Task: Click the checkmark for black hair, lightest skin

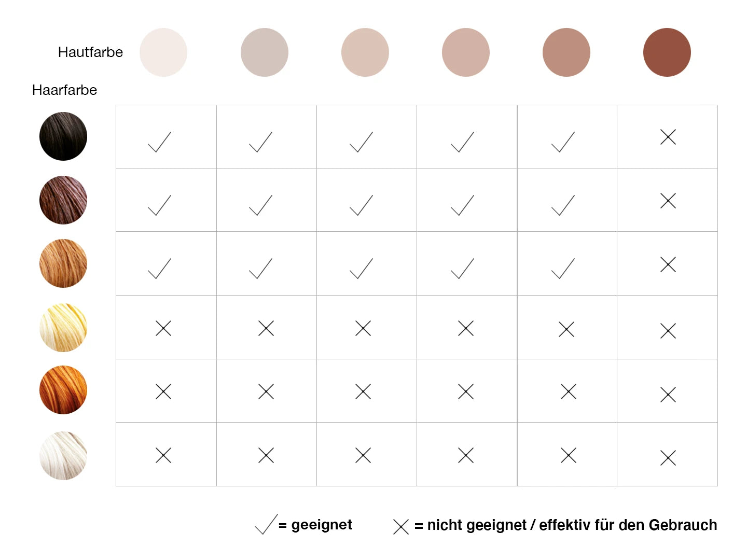Action: coord(159,142)
